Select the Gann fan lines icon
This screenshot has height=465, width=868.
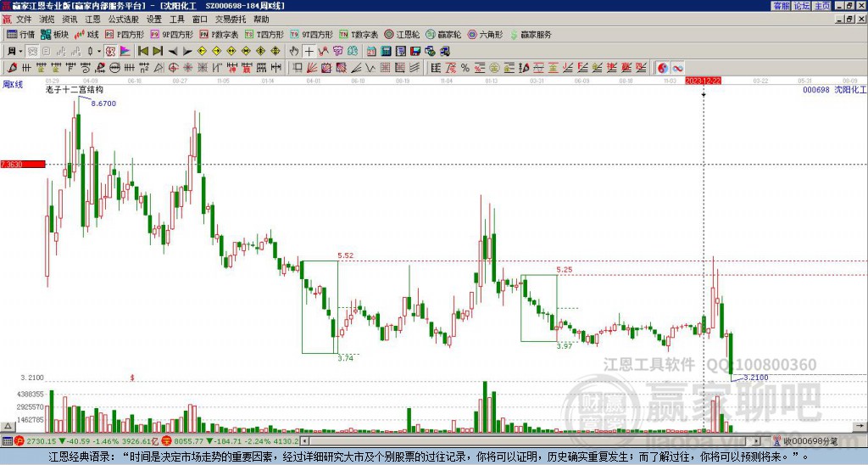click(x=312, y=68)
